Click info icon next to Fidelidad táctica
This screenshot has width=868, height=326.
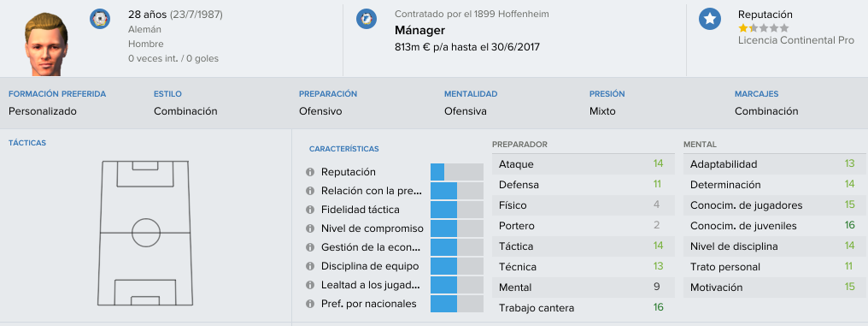[x=310, y=210]
